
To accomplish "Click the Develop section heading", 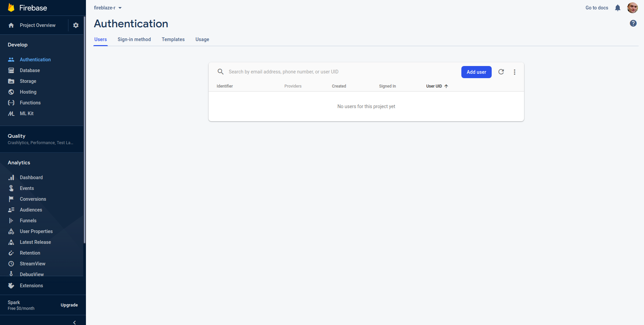I will pyautogui.click(x=18, y=45).
